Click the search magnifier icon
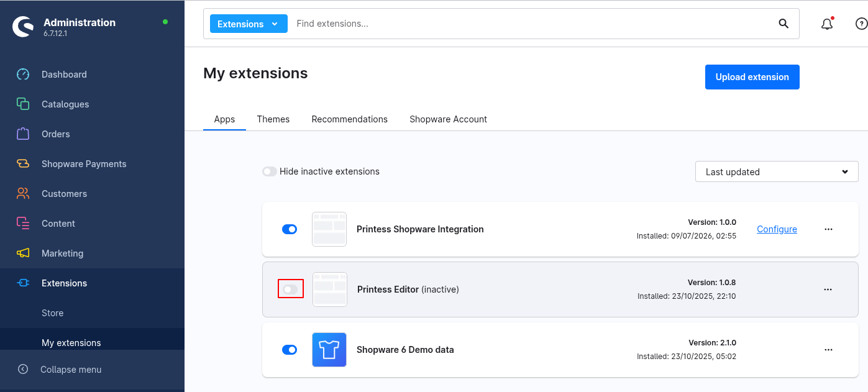Image resolution: width=868 pixels, height=392 pixels. tap(783, 24)
